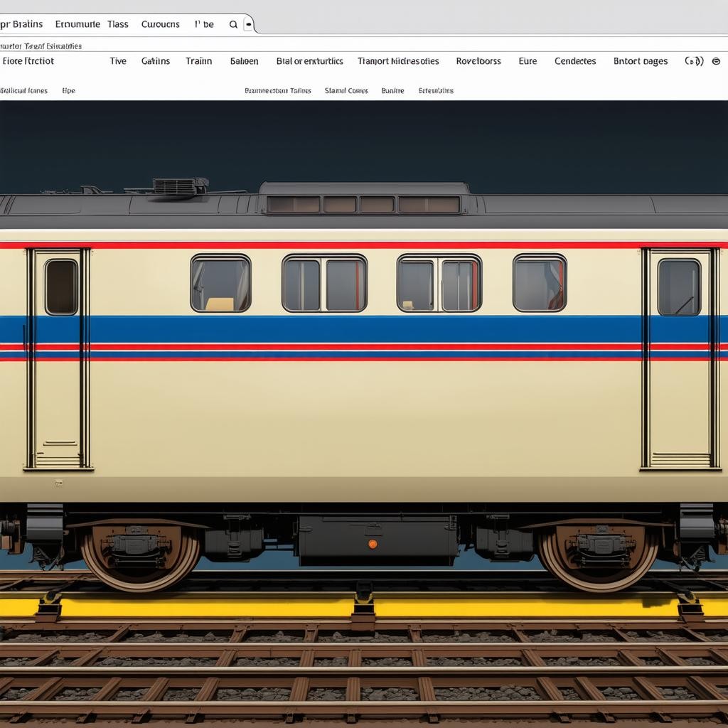Click the sound icon right of Bntort pages
Viewport: 728px width, 728px height.
[694, 61]
